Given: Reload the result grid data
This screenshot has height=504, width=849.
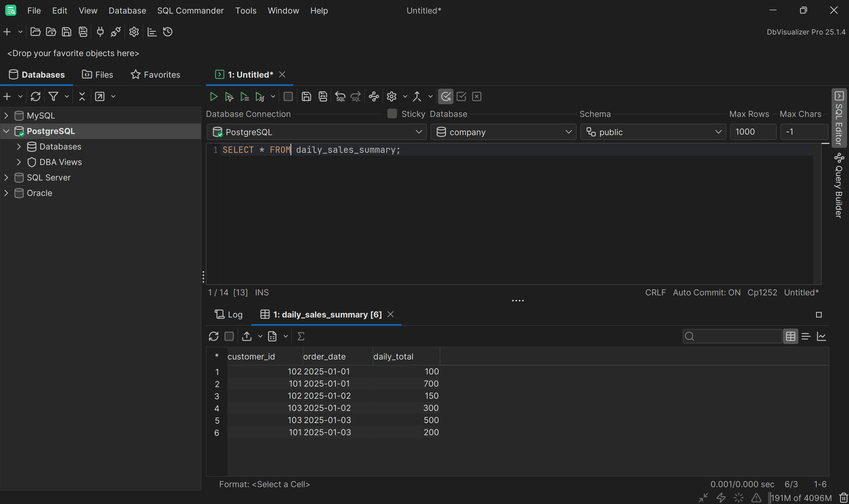Looking at the screenshot, I should 213,336.
